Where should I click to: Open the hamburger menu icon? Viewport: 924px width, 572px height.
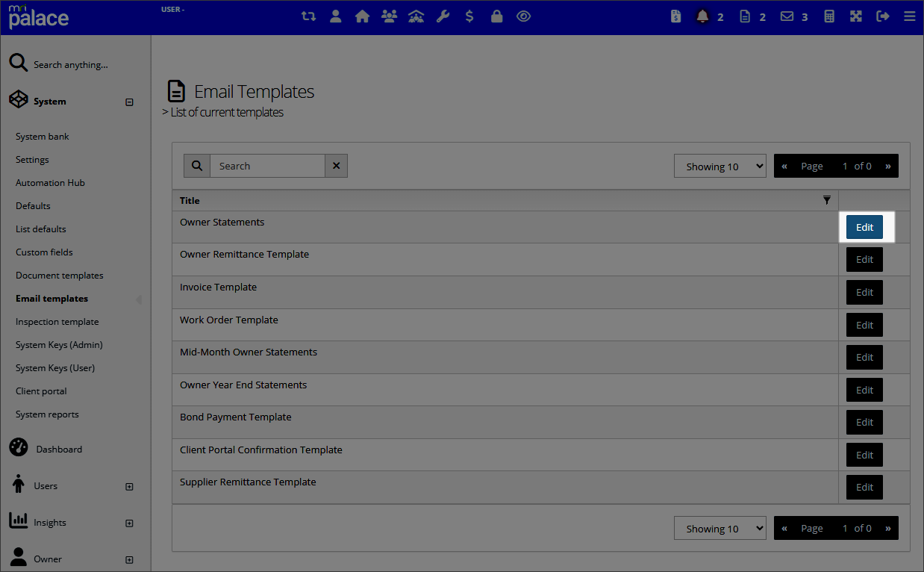[909, 16]
